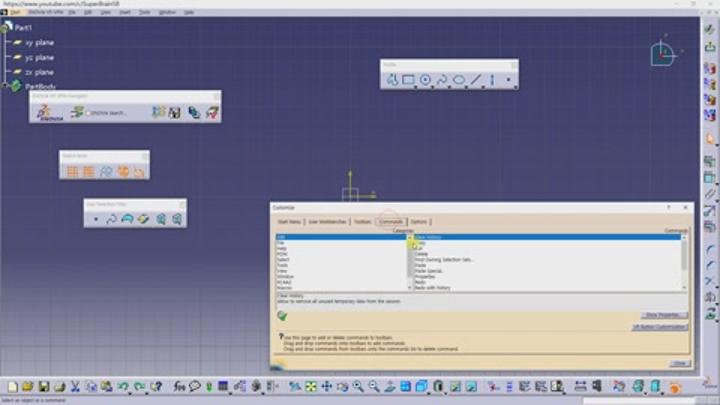Toggle the Grid option in Sketch tools

point(72,171)
